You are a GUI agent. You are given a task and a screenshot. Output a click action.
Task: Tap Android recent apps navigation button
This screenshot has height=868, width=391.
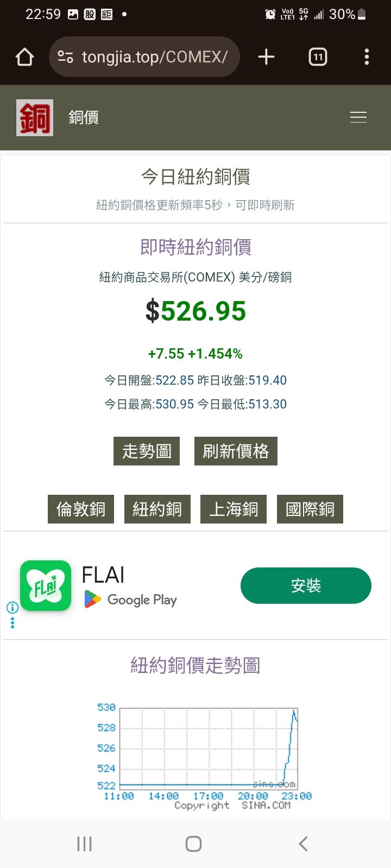(84, 844)
